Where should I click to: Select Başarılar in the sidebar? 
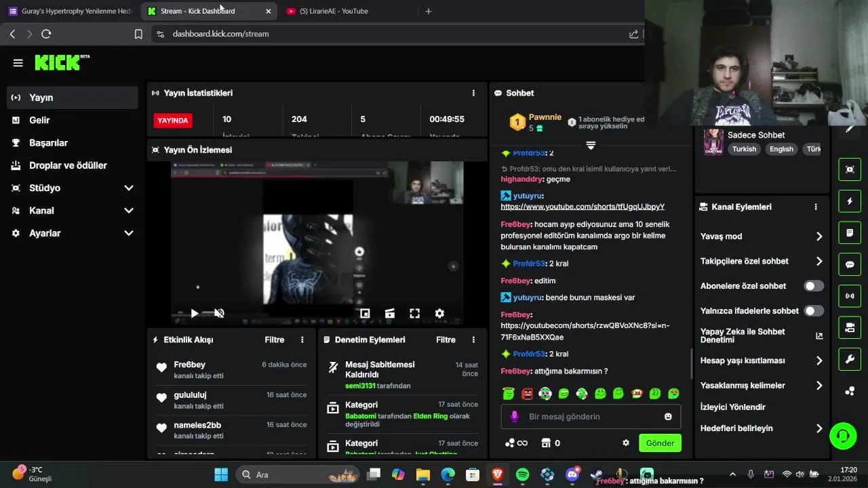tap(72, 143)
